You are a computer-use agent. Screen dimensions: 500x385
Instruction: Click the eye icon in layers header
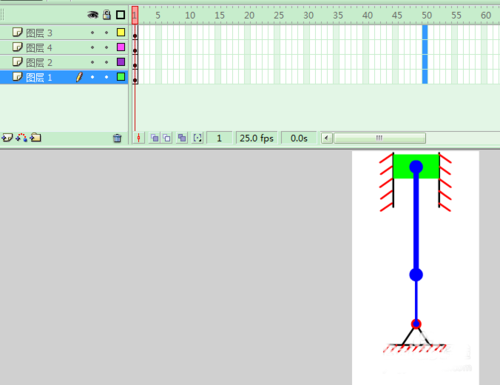point(93,15)
